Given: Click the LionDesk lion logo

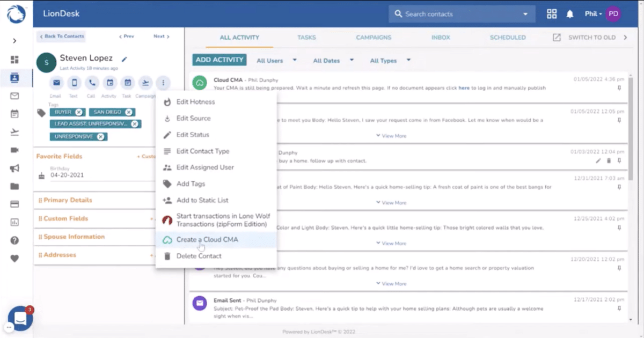Looking at the screenshot, I should point(16,14).
